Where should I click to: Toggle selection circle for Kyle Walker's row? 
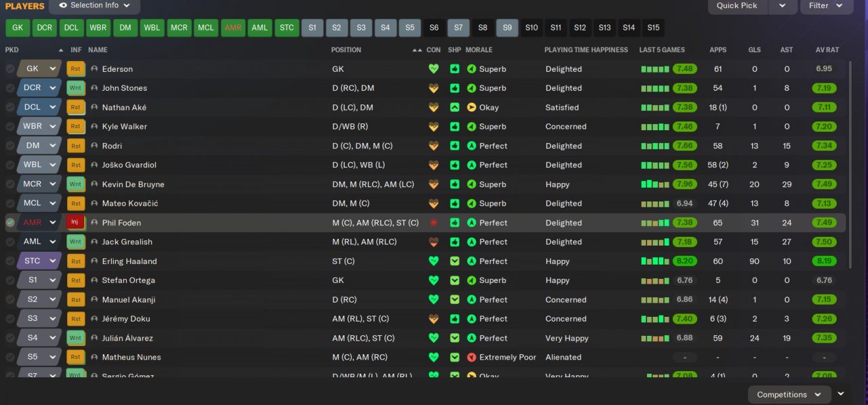[10, 126]
